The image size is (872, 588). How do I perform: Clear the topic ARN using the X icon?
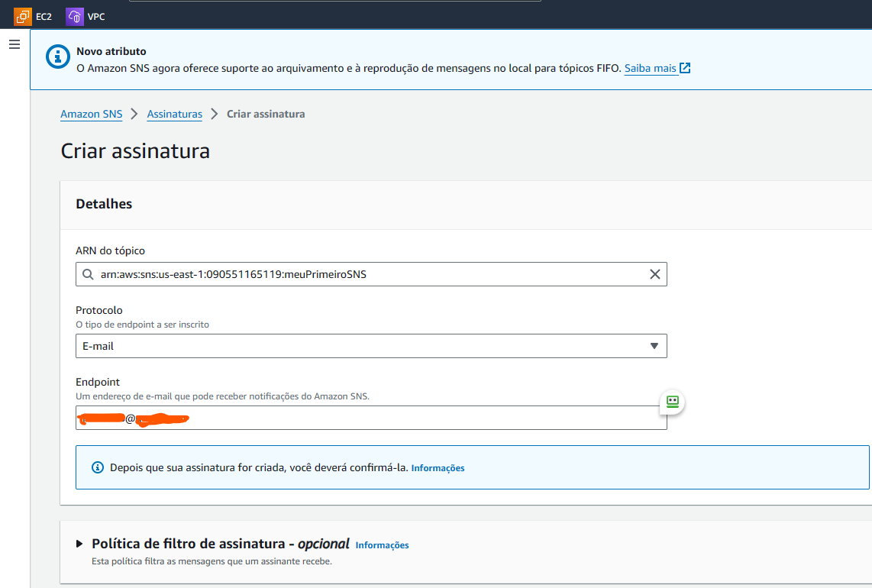tap(654, 274)
